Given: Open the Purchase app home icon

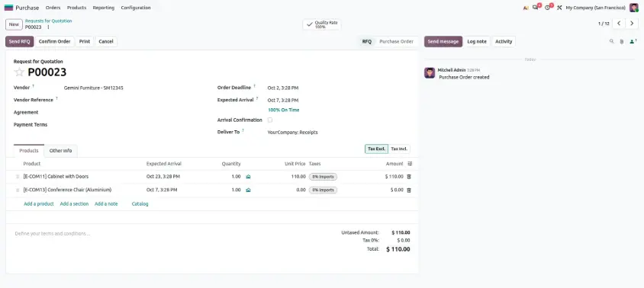Looking at the screenshot, I should click(8, 8).
